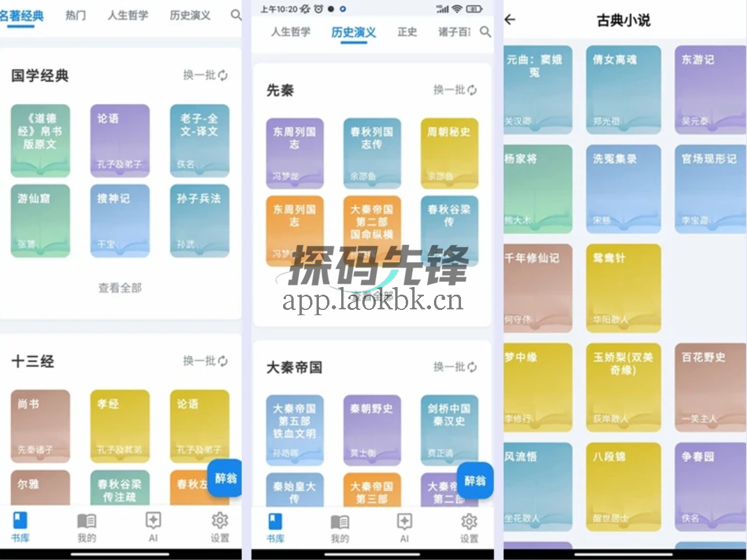Refresh 国学经典 with 换一批

coord(205,75)
